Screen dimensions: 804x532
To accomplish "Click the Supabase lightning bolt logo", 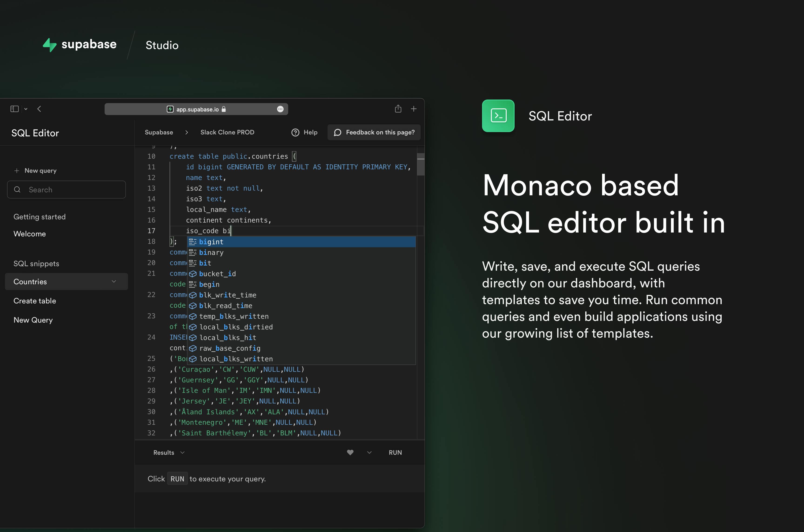I will (50, 45).
